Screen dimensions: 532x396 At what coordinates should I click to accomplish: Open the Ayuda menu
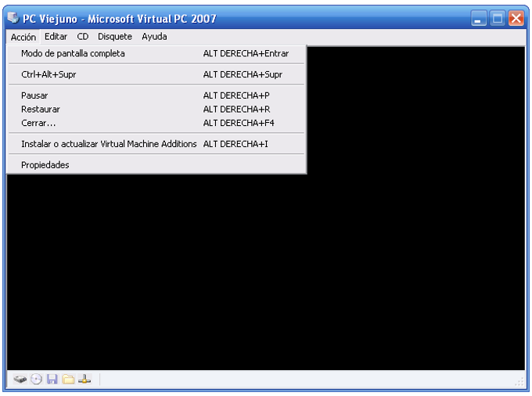(154, 36)
